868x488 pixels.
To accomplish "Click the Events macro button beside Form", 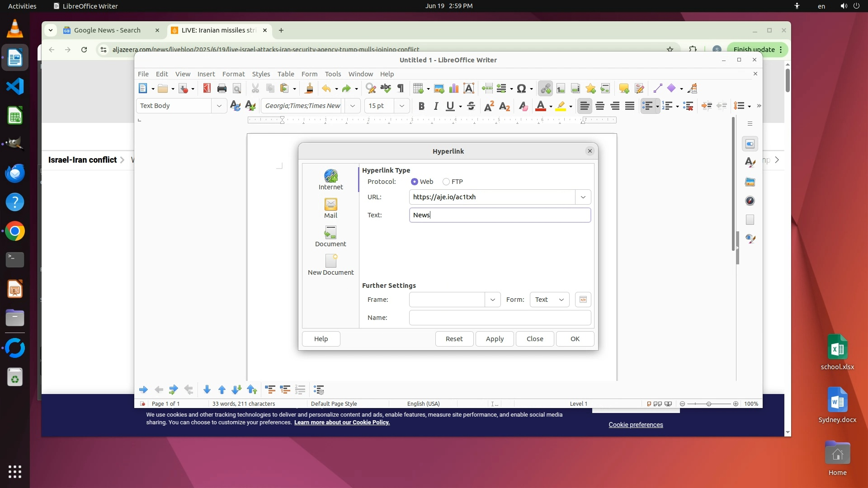I will 583,300.
